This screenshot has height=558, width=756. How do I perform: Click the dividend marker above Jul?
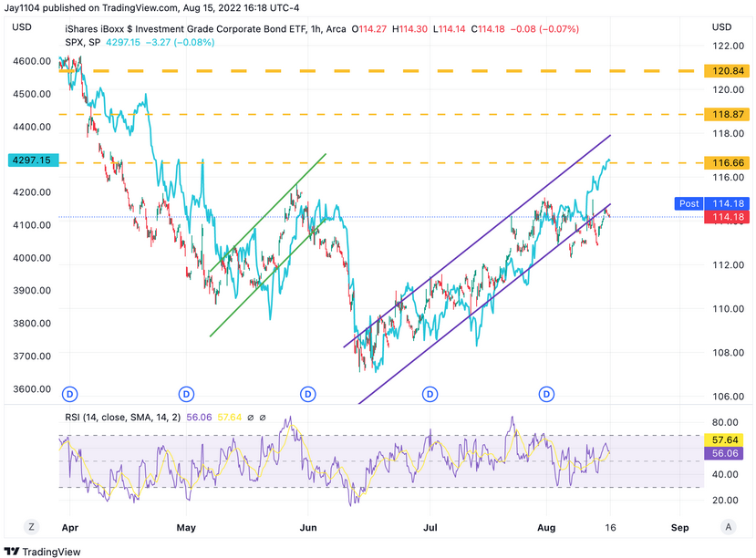pos(430,394)
